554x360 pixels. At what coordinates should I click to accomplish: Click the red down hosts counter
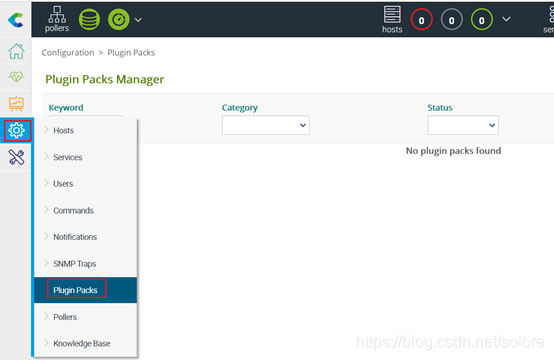coord(422,20)
